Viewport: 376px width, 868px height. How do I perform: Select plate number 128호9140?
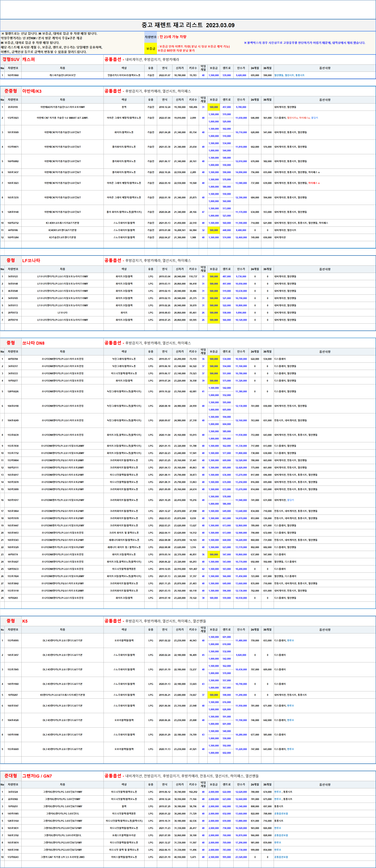13,212
